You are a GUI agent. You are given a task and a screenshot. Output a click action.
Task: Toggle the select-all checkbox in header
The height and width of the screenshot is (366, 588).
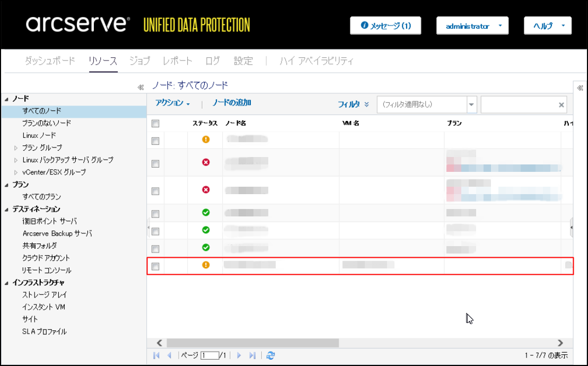[x=155, y=124]
